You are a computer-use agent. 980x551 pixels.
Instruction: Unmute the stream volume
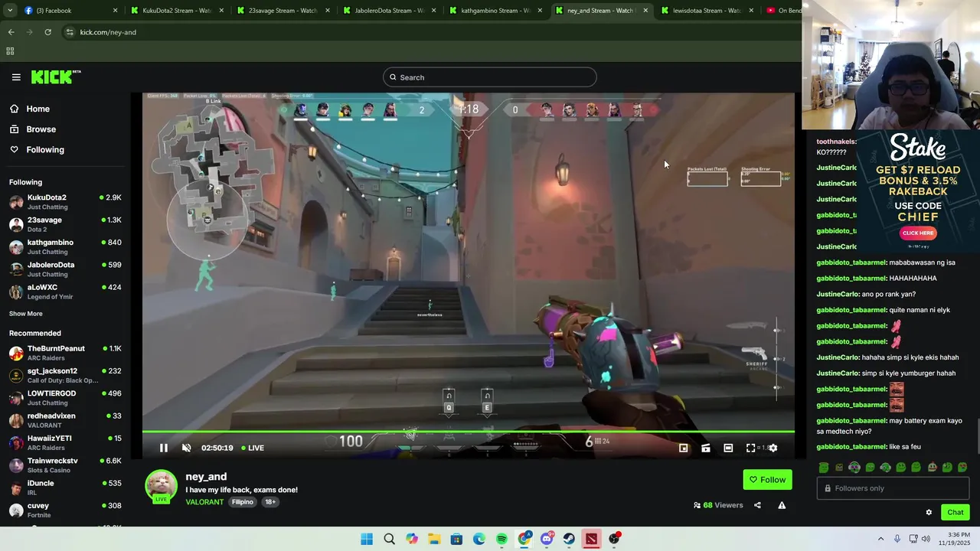click(x=186, y=448)
